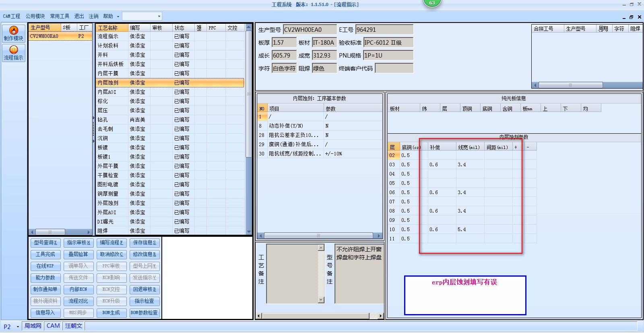
Task: Click the 指示检查 button
Action: [x=145, y=301]
